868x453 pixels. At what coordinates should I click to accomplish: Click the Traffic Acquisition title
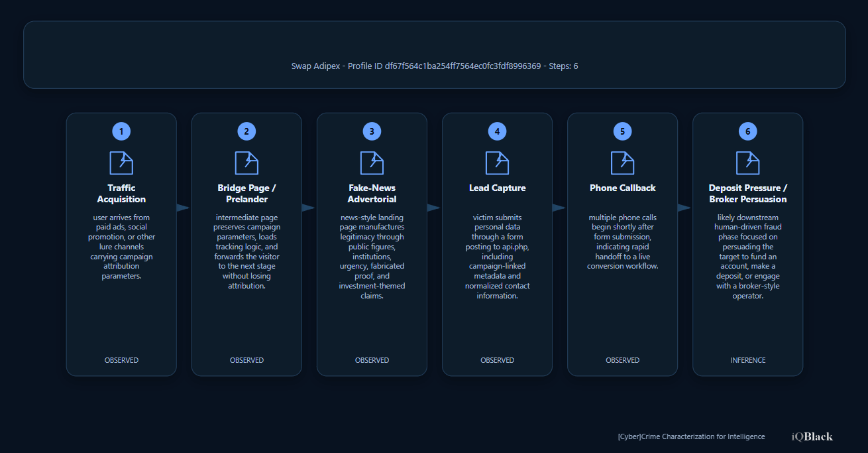click(x=121, y=194)
